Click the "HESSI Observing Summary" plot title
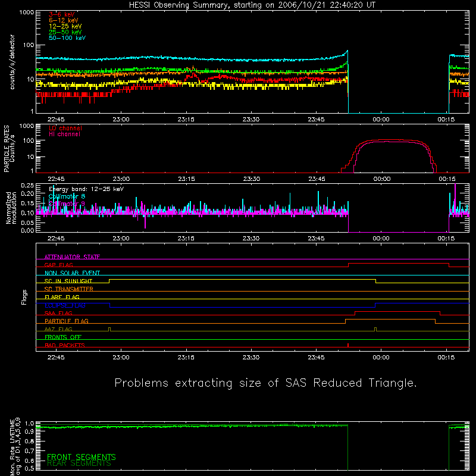The width and height of the screenshot is (476, 476). tap(252, 5)
